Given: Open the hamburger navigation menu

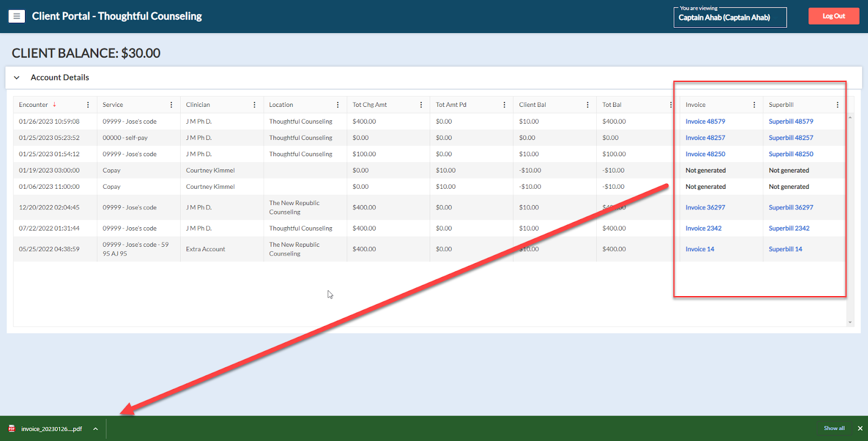Looking at the screenshot, I should coord(17,16).
